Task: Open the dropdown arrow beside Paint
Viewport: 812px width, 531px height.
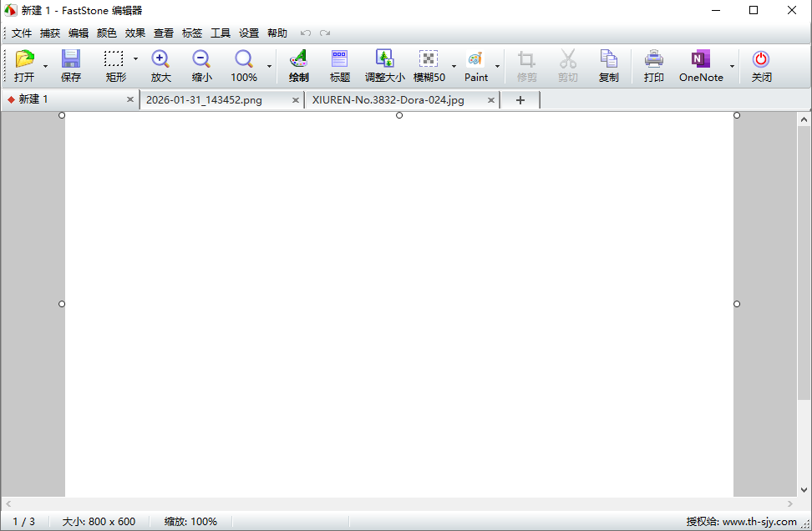Action: click(498, 66)
